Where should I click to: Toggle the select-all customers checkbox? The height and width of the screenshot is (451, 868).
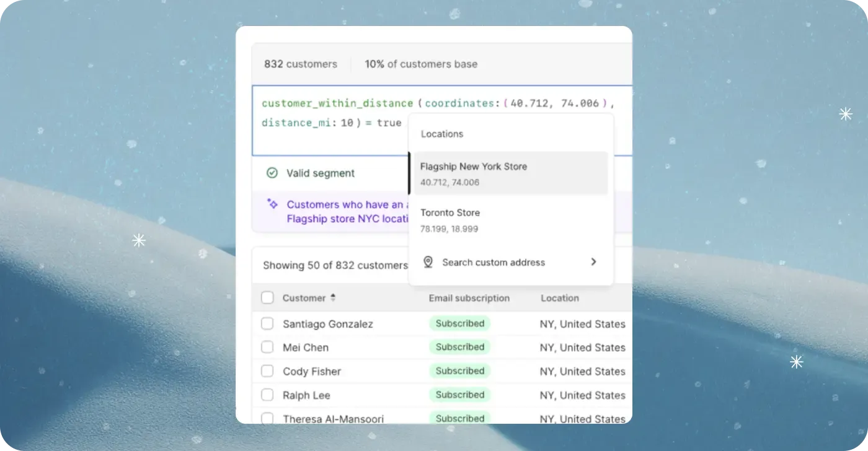[267, 297]
